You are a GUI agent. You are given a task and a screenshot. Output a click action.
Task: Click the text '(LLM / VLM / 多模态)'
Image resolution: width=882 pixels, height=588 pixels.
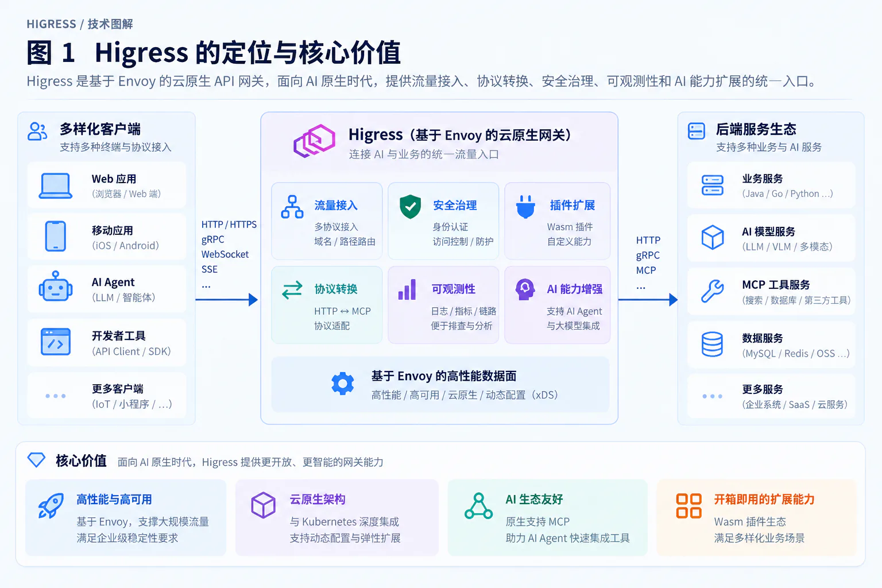[x=787, y=247]
